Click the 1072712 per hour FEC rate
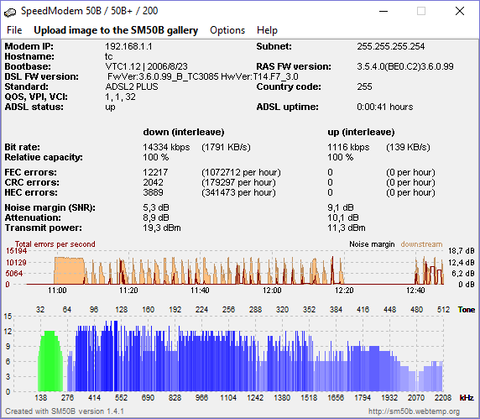This screenshot has width=480, height=419. (241, 172)
